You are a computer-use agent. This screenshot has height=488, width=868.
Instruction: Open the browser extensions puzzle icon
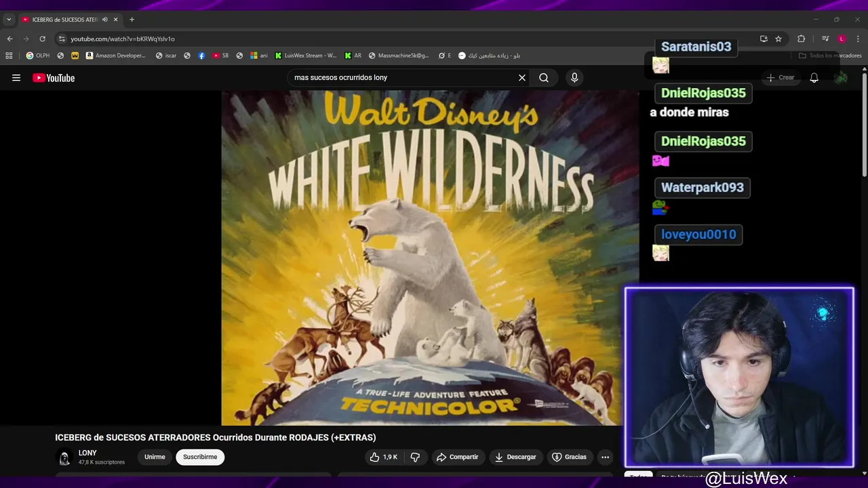(x=801, y=39)
